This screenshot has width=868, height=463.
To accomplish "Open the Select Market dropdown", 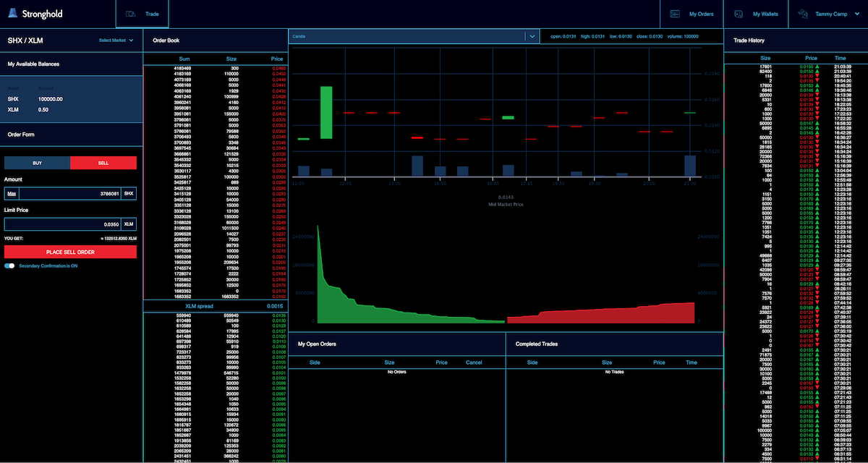I will [x=116, y=41].
